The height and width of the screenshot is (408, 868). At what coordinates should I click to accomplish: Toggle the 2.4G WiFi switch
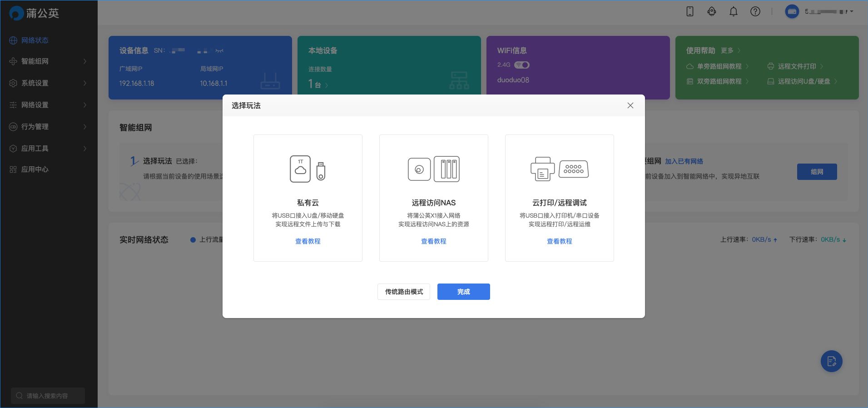tap(522, 65)
